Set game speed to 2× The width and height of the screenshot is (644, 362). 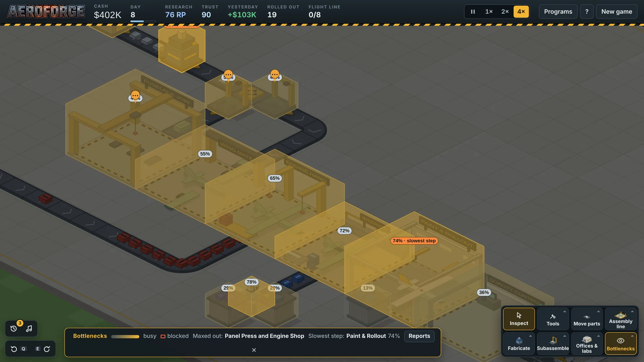click(505, 12)
